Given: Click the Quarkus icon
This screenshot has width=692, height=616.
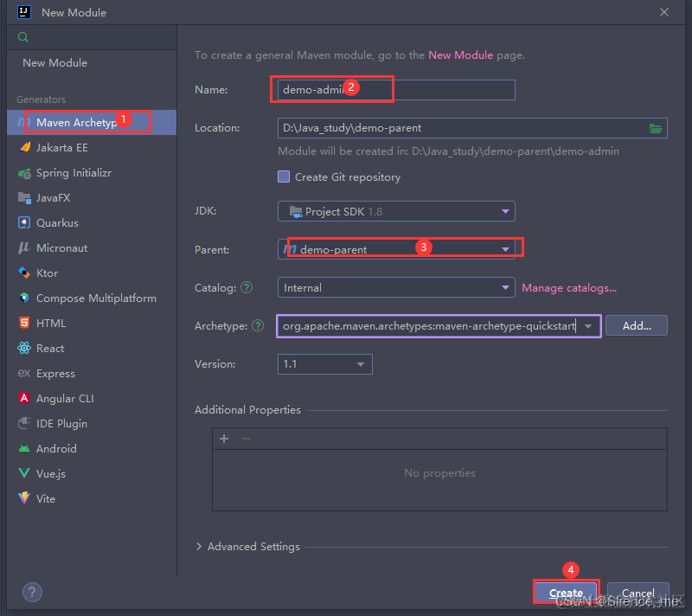Looking at the screenshot, I should point(24,223).
